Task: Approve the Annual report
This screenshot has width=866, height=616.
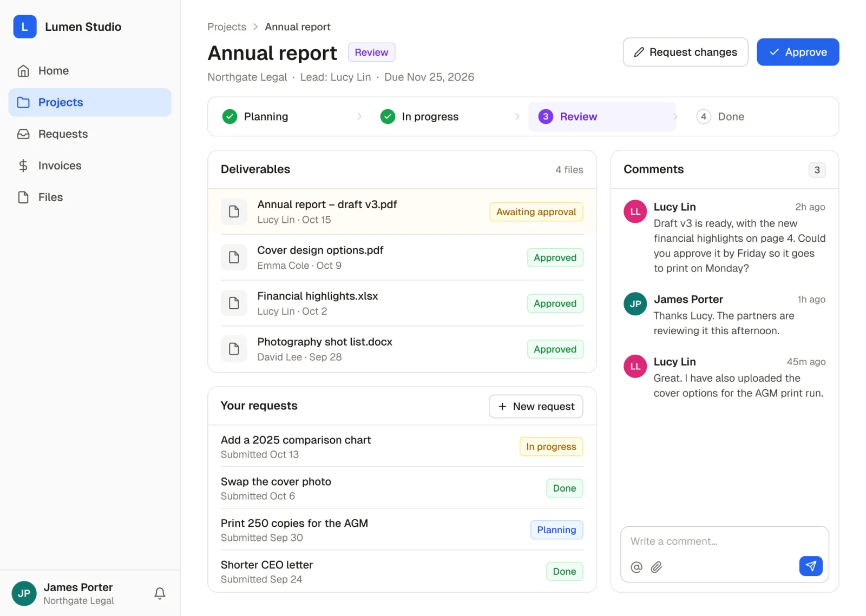Action: 798,52
